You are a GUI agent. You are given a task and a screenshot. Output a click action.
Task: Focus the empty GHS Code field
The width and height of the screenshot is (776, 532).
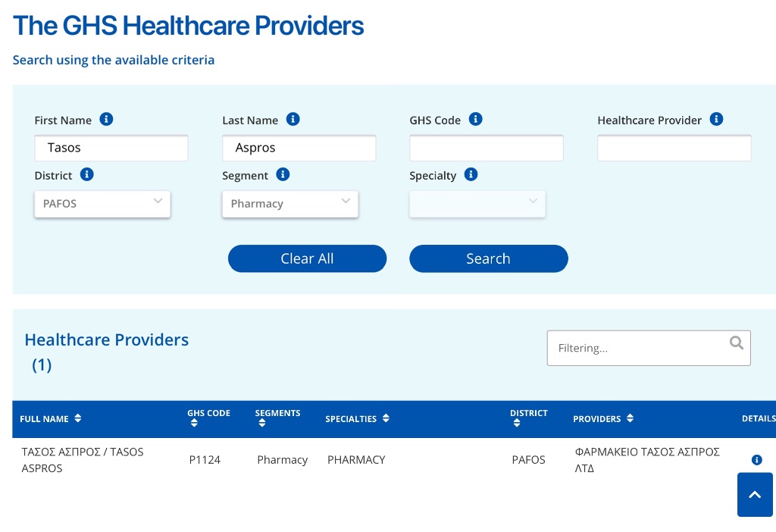(487, 148)
